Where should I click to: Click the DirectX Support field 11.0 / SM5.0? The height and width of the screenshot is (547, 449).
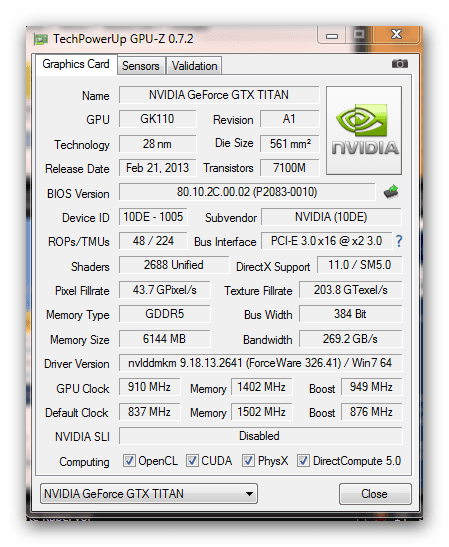click(359, 265)
